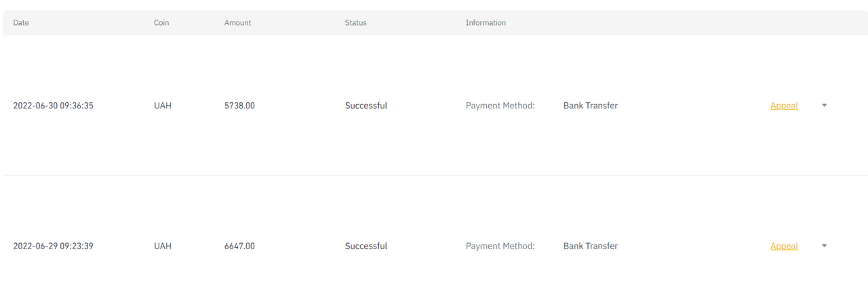Click the amount 6647.00
Viewport: 868px width, 298px height.
click(239, 246)
